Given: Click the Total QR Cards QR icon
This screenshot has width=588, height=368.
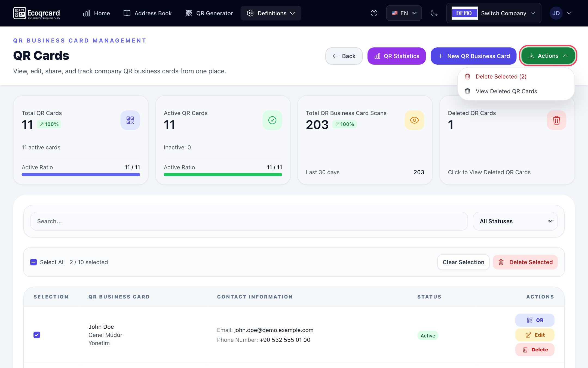Looking at the screenshot, I should (x=130, y=120).
